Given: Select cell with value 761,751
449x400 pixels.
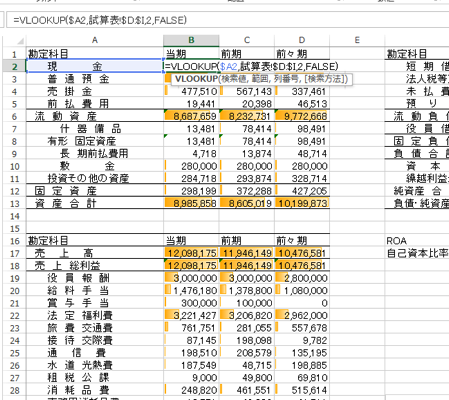Looking at the screenshot, I should [x=191, y=328].
